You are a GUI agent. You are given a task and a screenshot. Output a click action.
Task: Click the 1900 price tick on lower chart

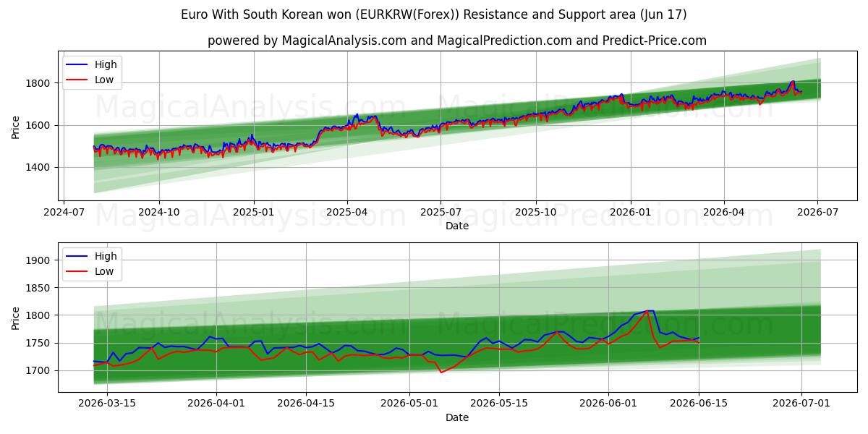[x=40, y=260]
